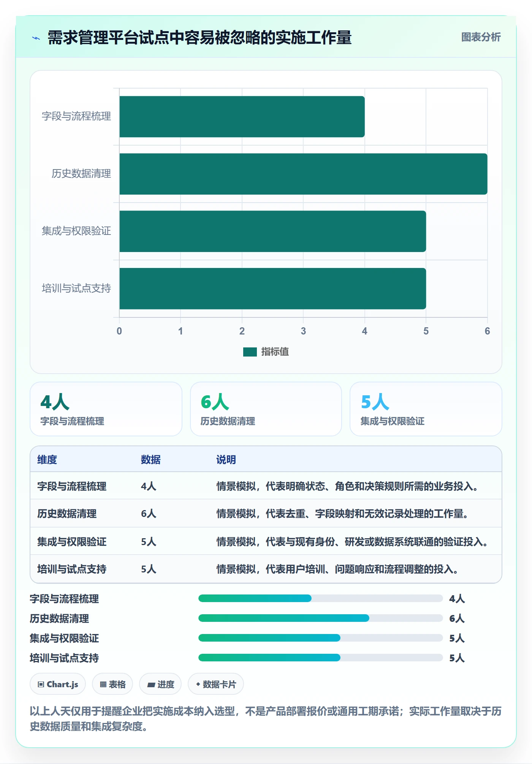The image size is (532, 764).
Task: Click the 图表分析 label in header
Action: 481,37
